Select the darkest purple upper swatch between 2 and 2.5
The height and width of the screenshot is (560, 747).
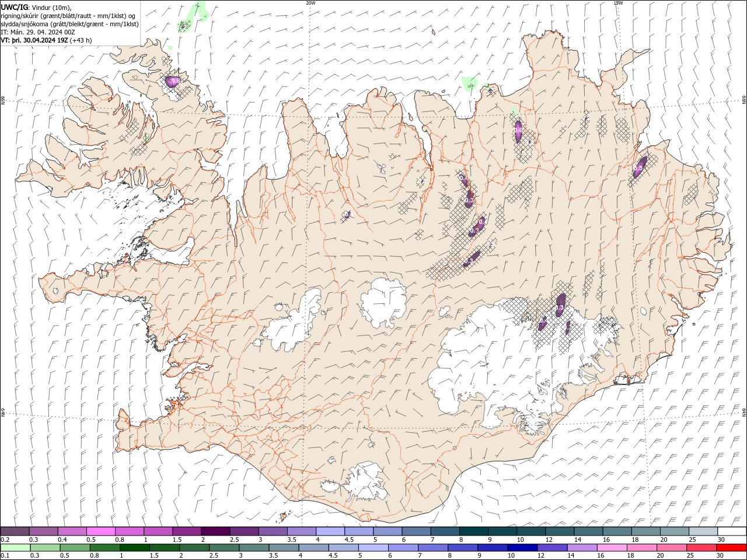point(215,531)
